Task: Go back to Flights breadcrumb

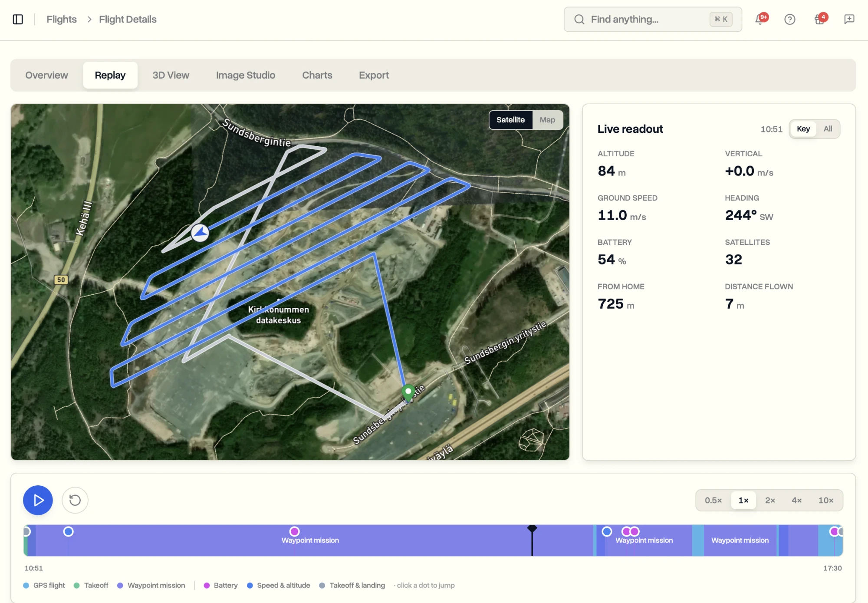Action: click(62, 19)
